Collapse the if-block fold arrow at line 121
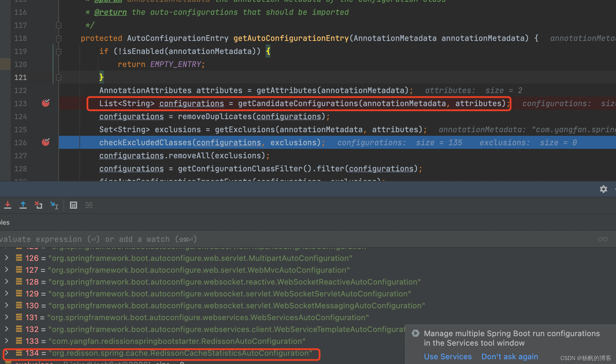 click(x=58, y=77)
